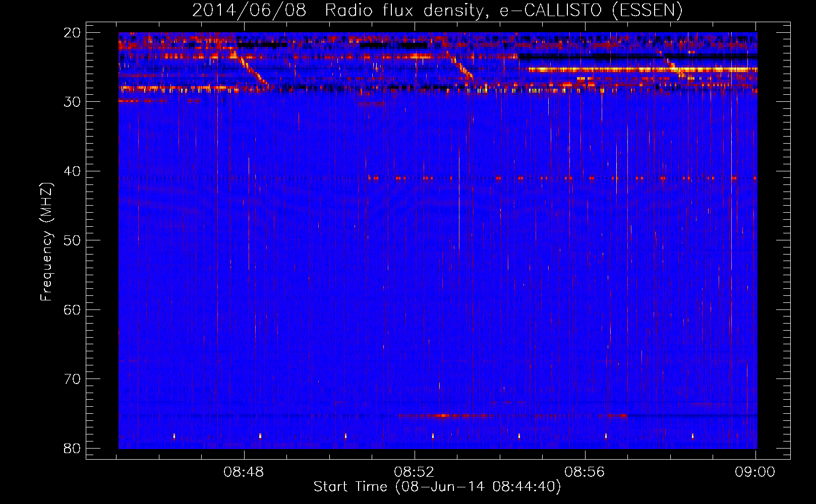Click the 'Frequency (MHZ)' axis label
The width and height of the screenshot is (816, 504).
46,242
